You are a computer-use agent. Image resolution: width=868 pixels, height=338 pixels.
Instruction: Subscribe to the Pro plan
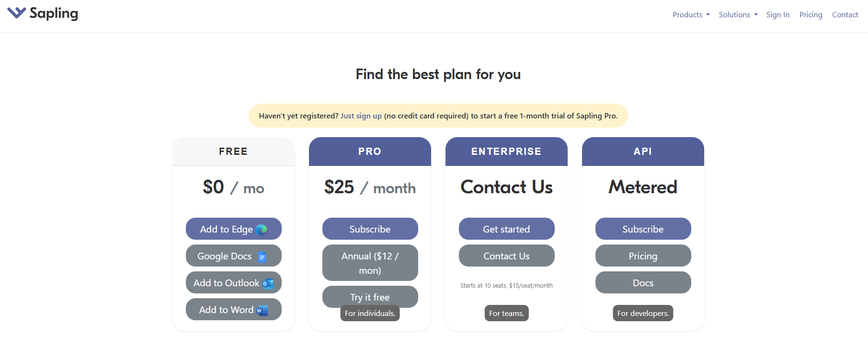click(x=370, y=229)
